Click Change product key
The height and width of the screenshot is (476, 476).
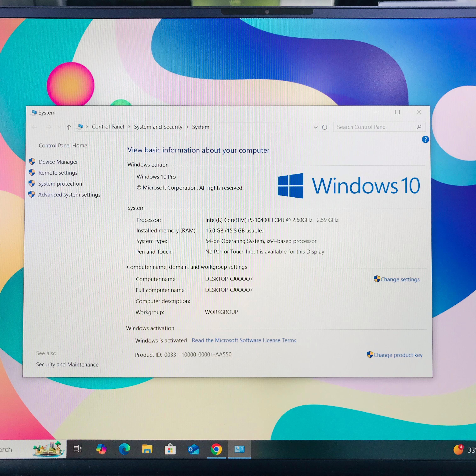pyautogui.click(x=398, y=355)
